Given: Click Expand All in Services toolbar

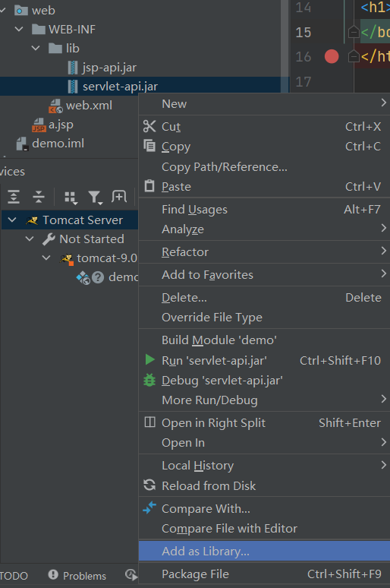Looking at the screenshot, I should pyautogui.click(x=14, y=197).
